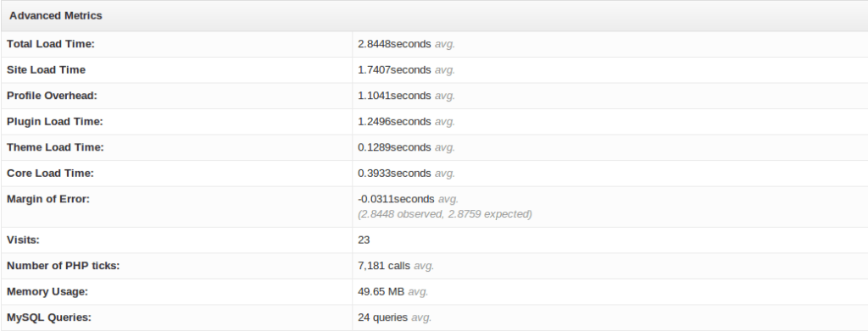Select the Site Load Time label
868x331 pixels.
46,69
